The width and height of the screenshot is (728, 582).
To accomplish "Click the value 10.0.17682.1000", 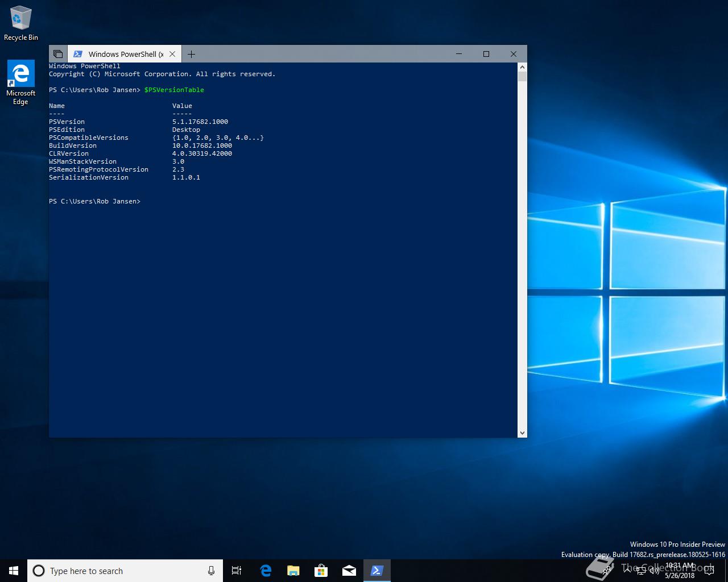I will (202, 145).
